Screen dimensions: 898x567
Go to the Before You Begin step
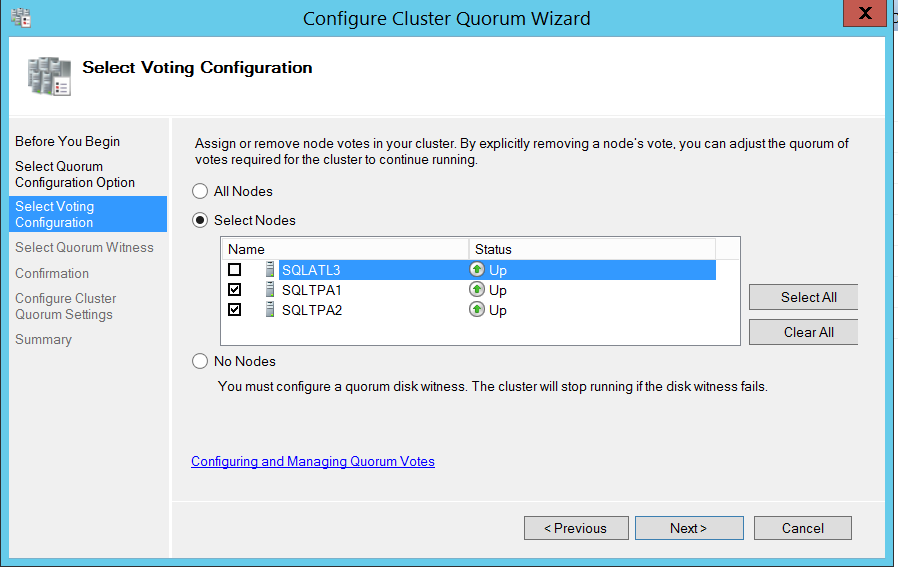[67, 141]
